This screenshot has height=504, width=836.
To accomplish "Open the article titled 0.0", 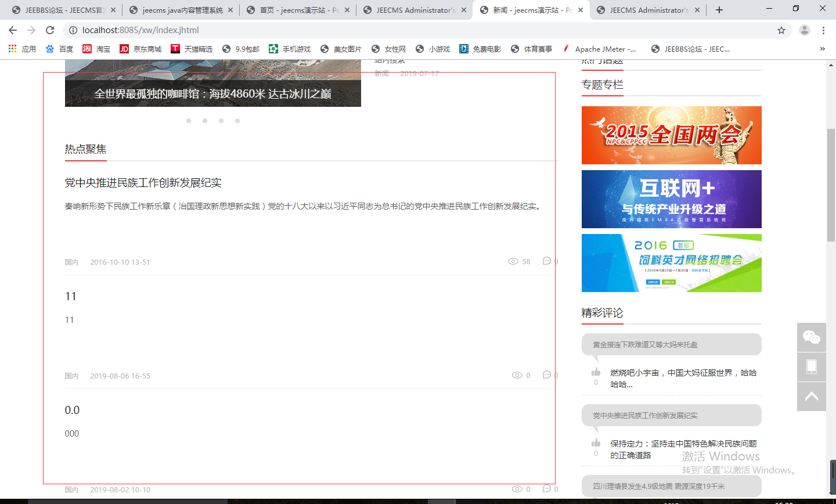I will 72,410.
